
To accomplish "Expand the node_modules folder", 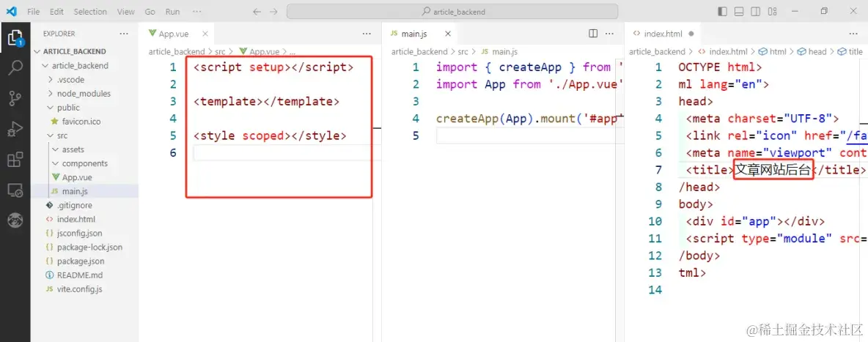I will (x=85, y=94).
